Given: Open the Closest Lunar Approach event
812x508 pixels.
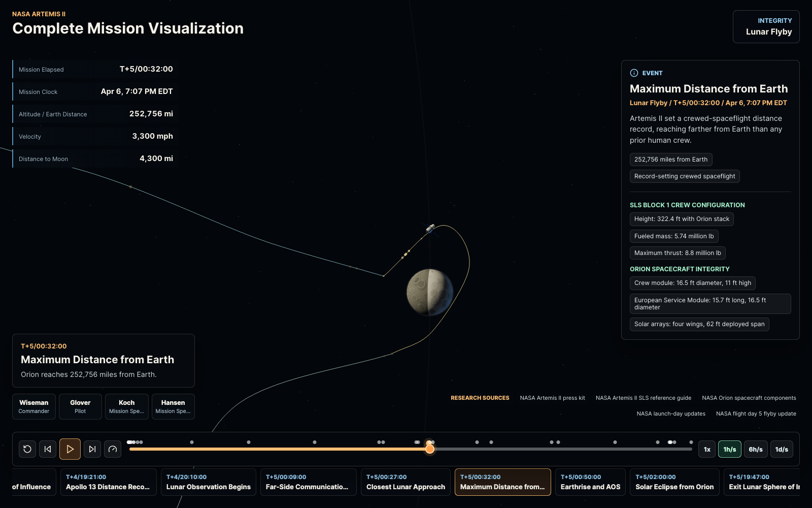Looking at the screenshot, I should [x=405, y=482].
